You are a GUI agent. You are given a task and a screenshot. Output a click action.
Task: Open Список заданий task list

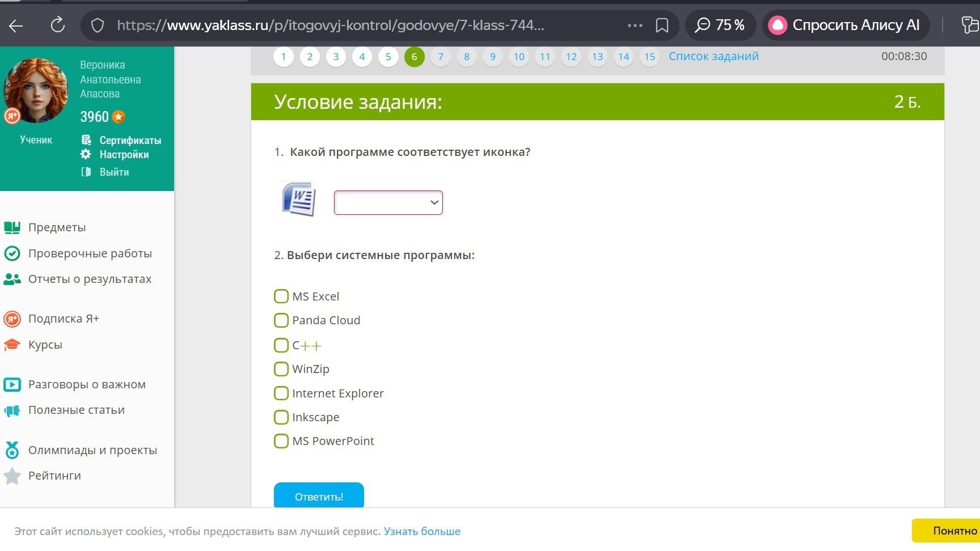click(x=713, y=56)
